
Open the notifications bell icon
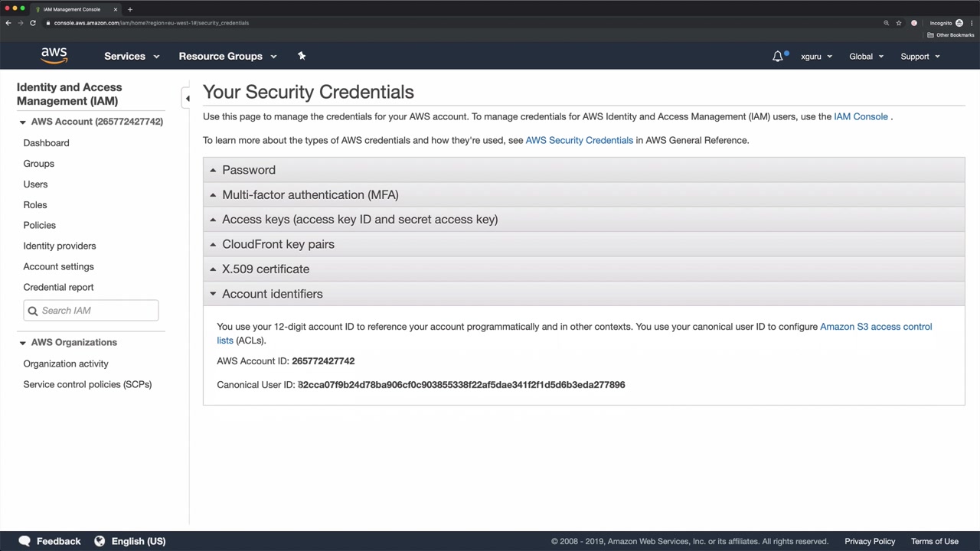click(777, 56)
